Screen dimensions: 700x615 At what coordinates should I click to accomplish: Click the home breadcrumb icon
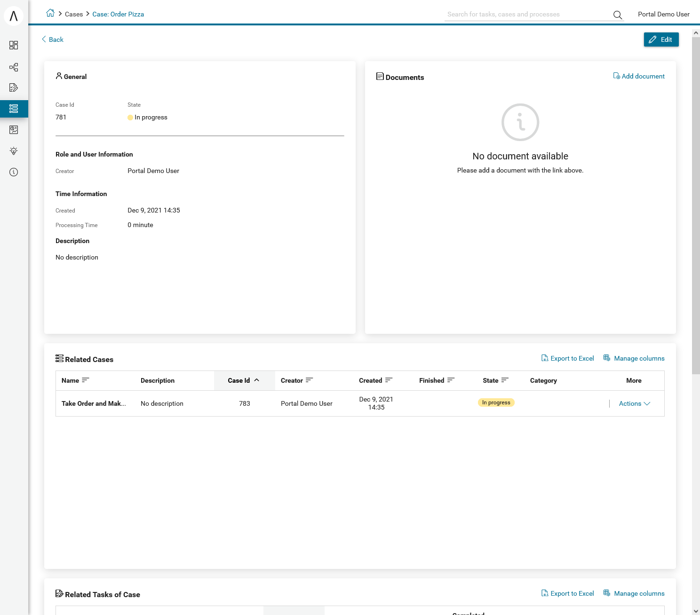pos(50,13)
